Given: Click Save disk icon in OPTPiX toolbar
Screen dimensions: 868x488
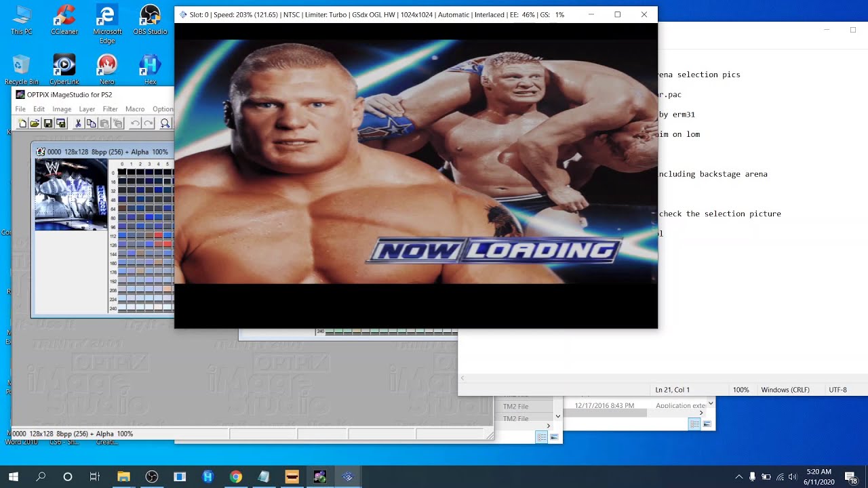Looking at the screenshot, I should click(48, 123).
